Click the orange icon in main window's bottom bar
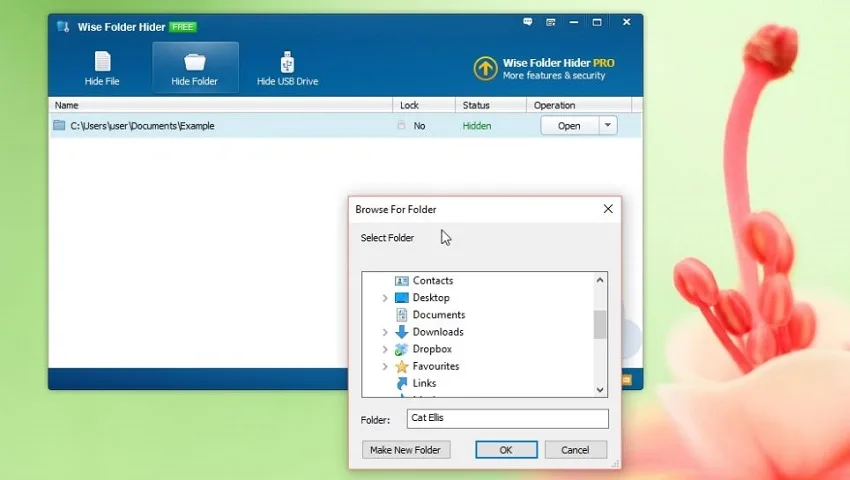This screenshot has height=480, width=850. (x=627, y=380)
